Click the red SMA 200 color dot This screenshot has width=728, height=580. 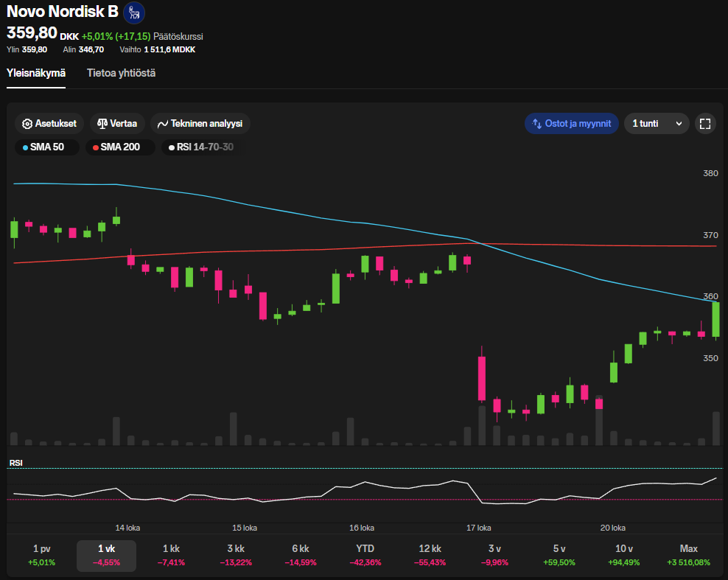pyautogui.click(x=95, y=147)
